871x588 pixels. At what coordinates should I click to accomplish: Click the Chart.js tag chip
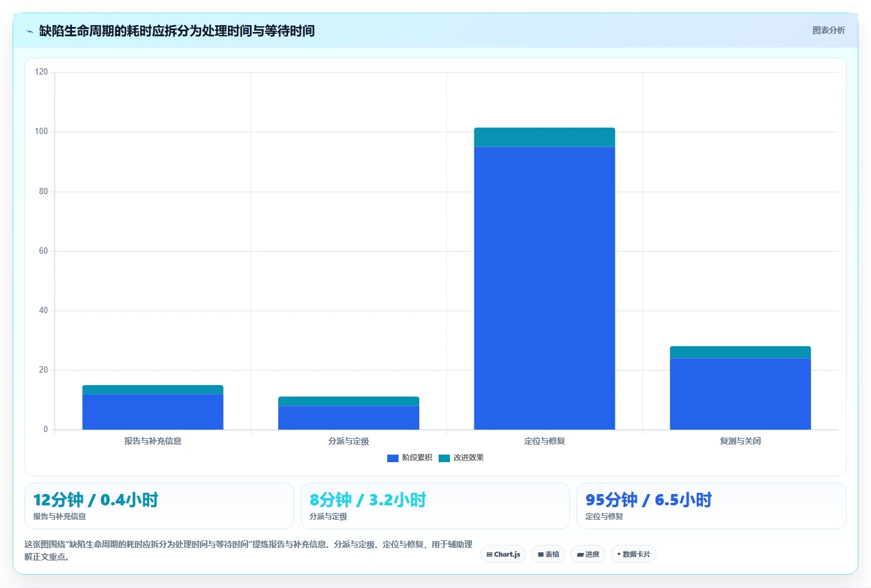point(503,554)
